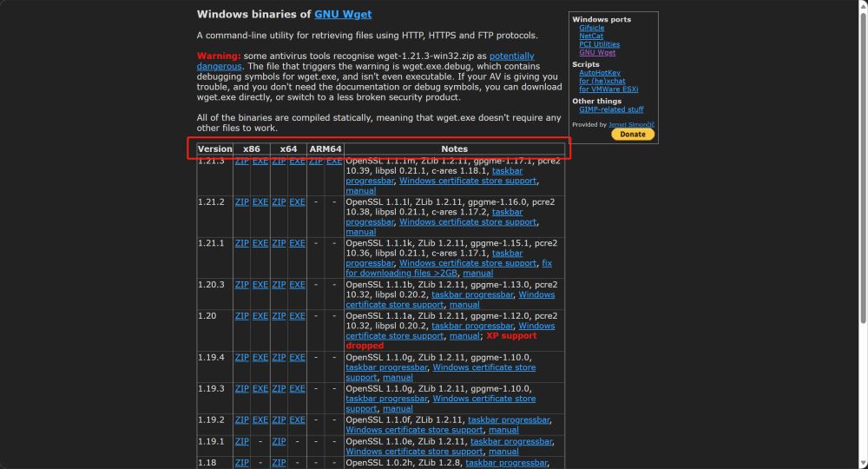The height and width of the screenshot is (469, 868).
Task: Click the vertical page scrollbar
Action: pyautogui.click(x=862, y=234)
